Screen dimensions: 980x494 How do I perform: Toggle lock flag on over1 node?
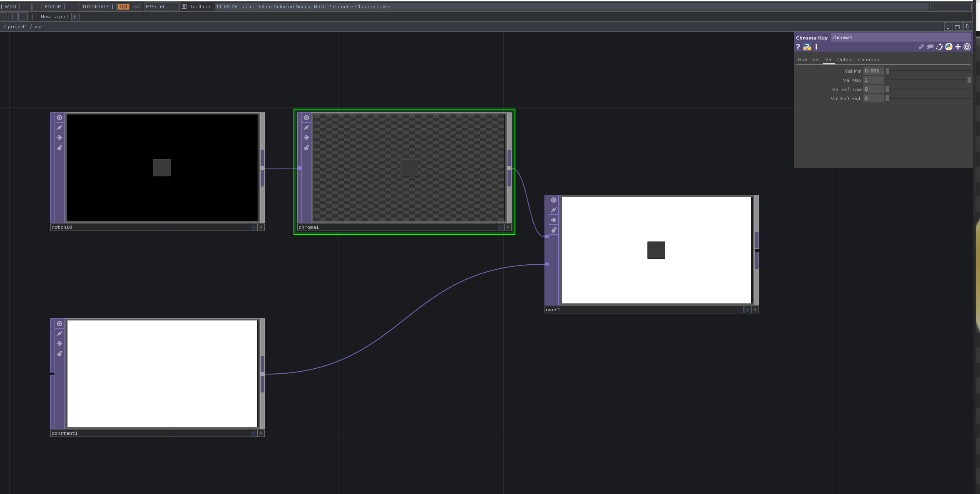click(554, 230)
